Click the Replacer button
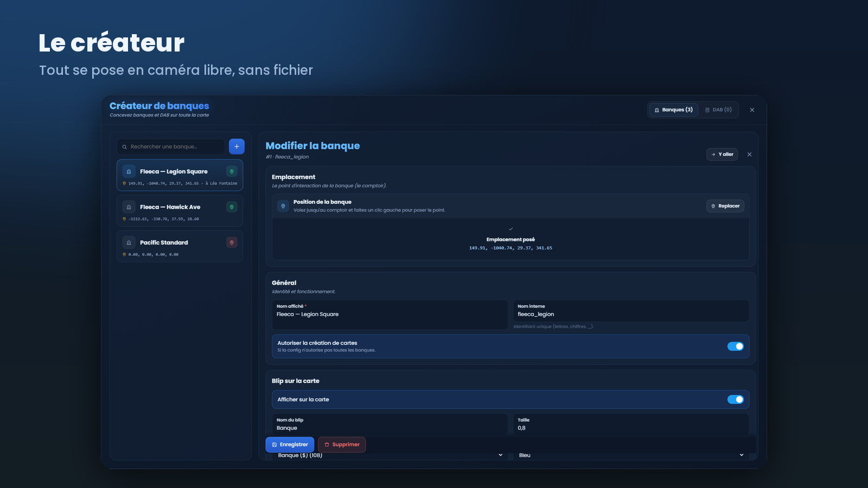The image size is (868, 488). pyautogui.click(x=725, y=206)
